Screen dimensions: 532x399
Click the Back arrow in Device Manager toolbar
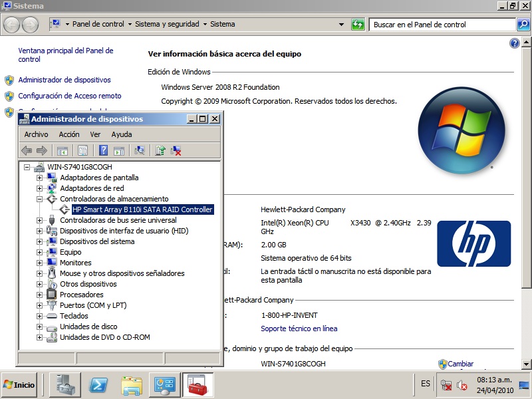[x=27, y=150]
